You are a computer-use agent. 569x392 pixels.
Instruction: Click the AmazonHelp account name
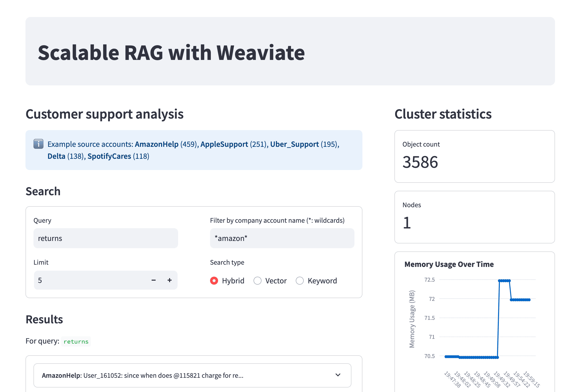157,144
